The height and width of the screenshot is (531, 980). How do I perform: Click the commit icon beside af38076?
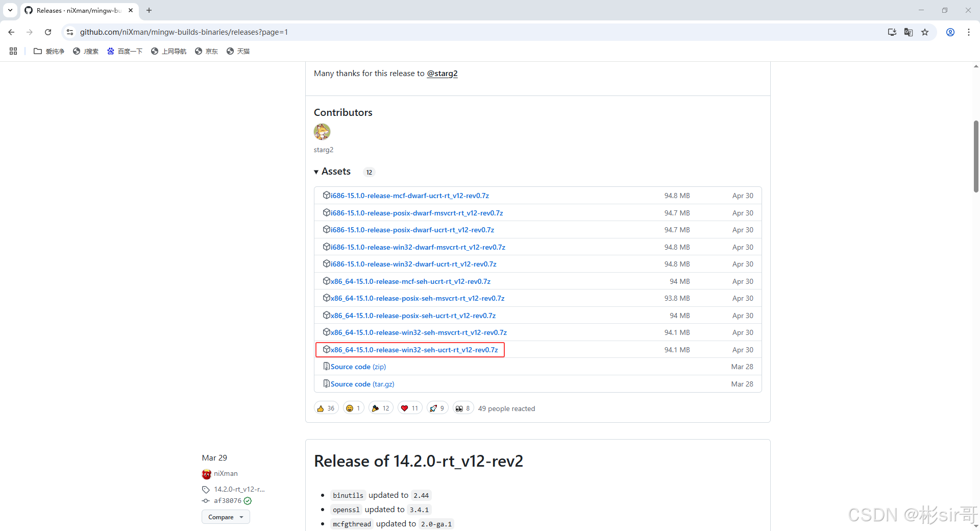tap(206, 501)
